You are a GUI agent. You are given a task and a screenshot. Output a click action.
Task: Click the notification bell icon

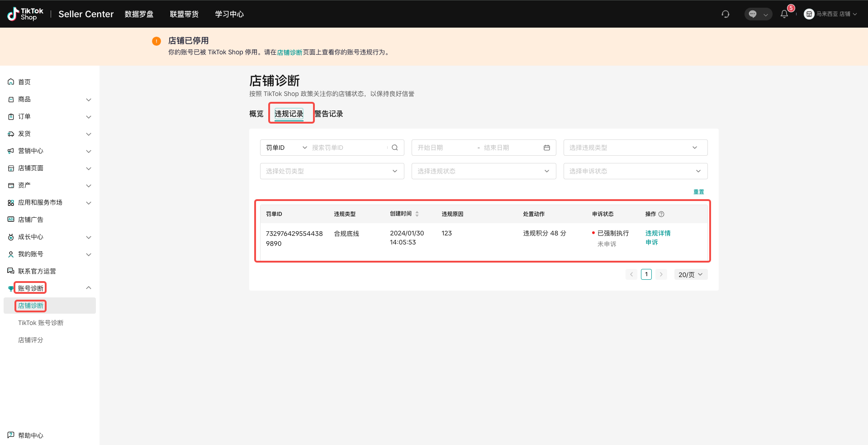pyautogui.click(x=784, y=14)
